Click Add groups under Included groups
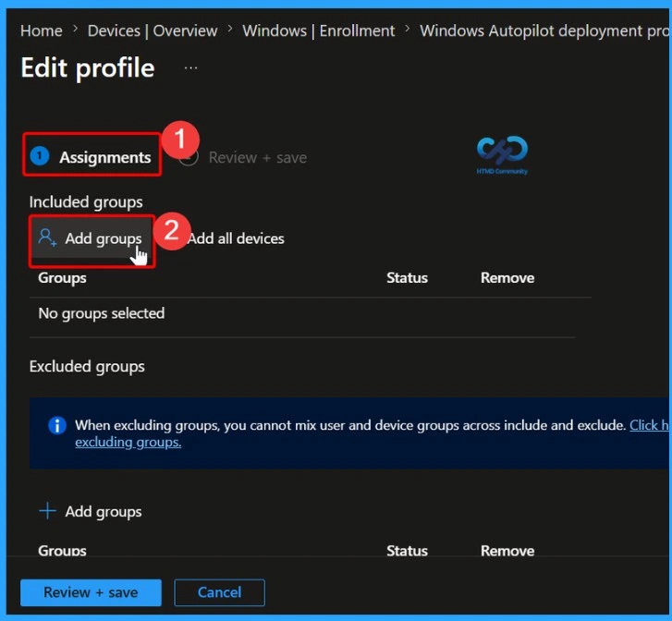This screenshot has height=621, width=672. click(x=92, y=238)
